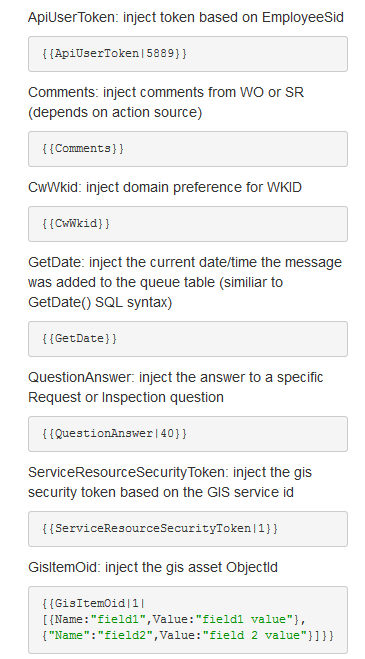Click the {{GetDate}} code block
365x659 pixels.
pos(188,339)
